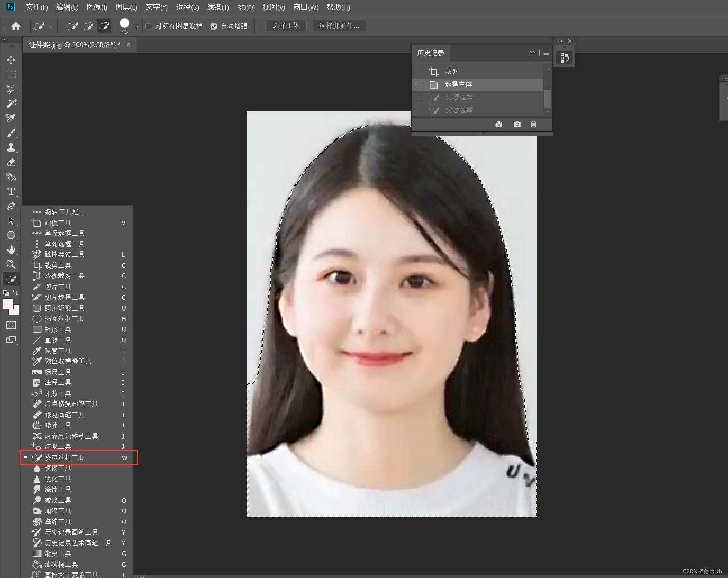Select the Hand tool

tap(11, 250)
